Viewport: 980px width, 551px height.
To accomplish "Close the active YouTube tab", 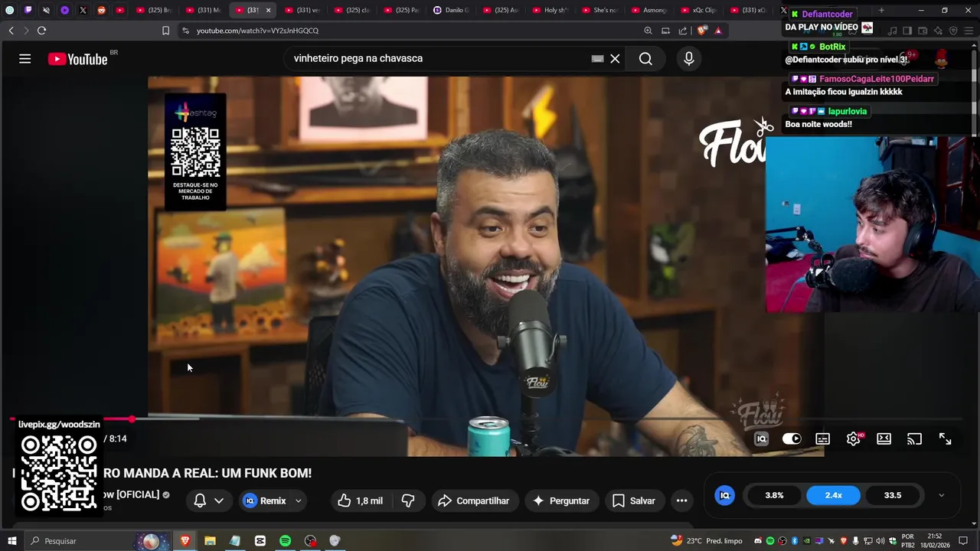I will 268,10.
